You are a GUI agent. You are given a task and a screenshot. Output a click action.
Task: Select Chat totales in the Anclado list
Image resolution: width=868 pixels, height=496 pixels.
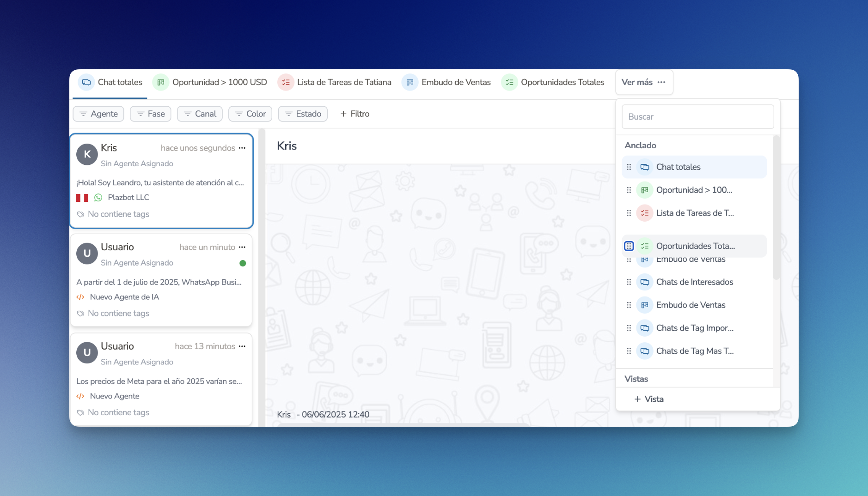[x=694, y=167]
